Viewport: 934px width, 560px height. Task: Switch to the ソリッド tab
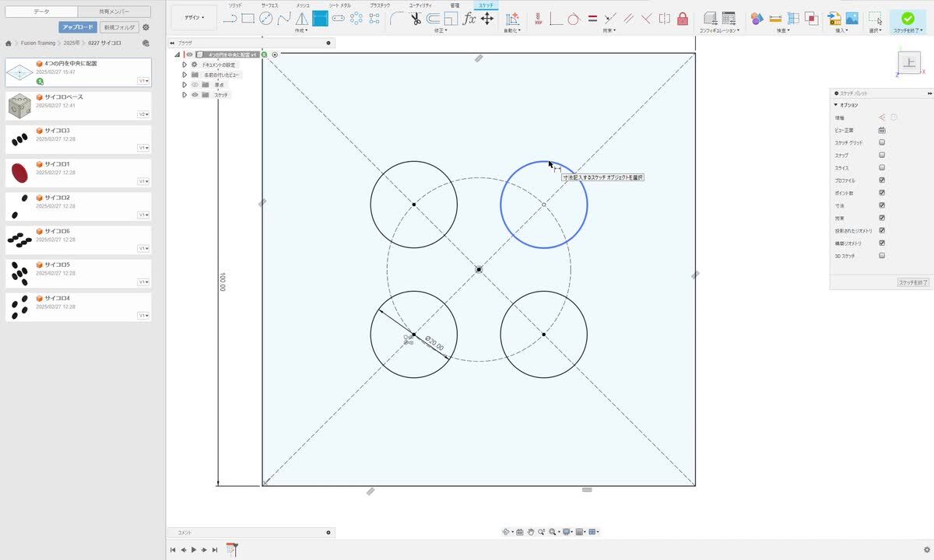click(235, 5)
